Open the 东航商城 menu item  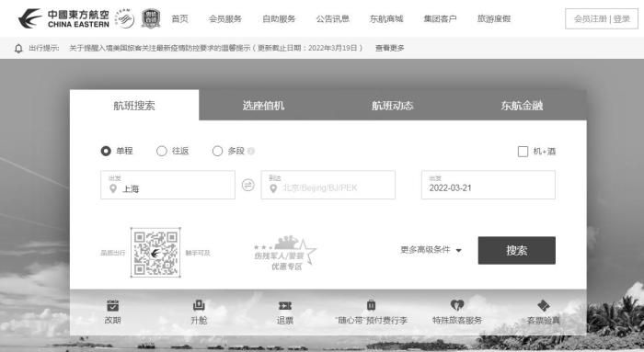386,19
